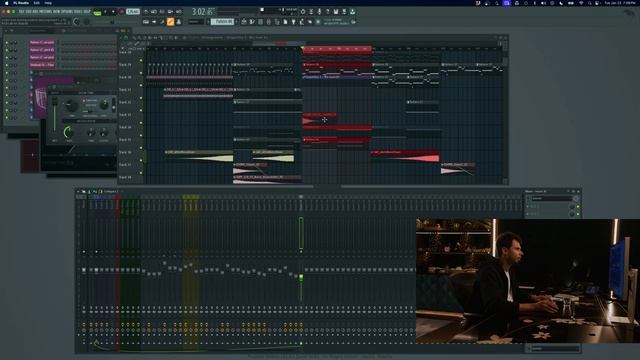Click the top input selector in the mixer effects panel
Screen dimensions: 640x360
(x=552, y=198)
